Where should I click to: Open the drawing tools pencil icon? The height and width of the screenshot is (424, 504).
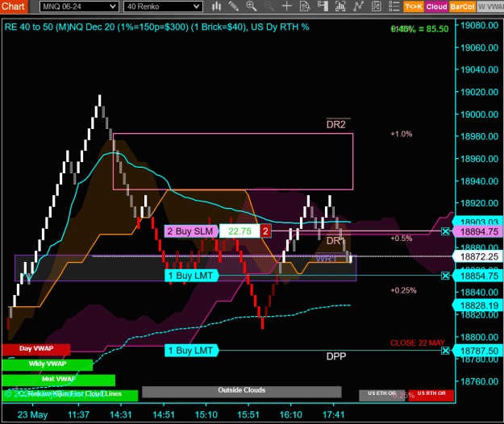click(x=234, y=6)
